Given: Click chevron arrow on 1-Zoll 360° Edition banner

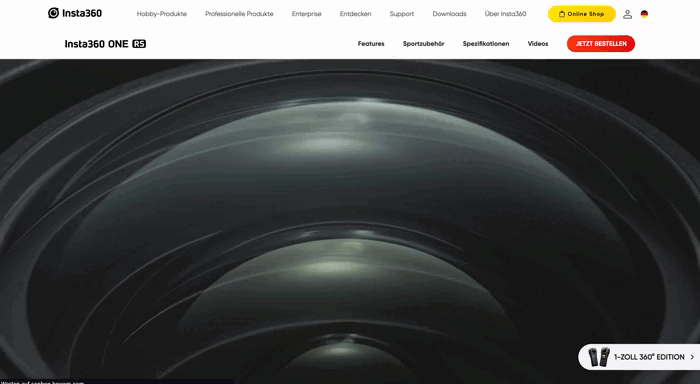Looking at the screenshot, I should coord(692,357).
